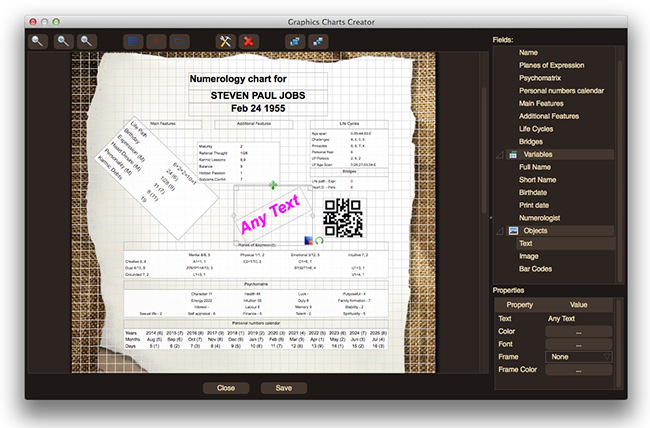This screenshot has height=428, width=650.
Task: Select the Psychomatrix field
Action: [x=540, y=78]
